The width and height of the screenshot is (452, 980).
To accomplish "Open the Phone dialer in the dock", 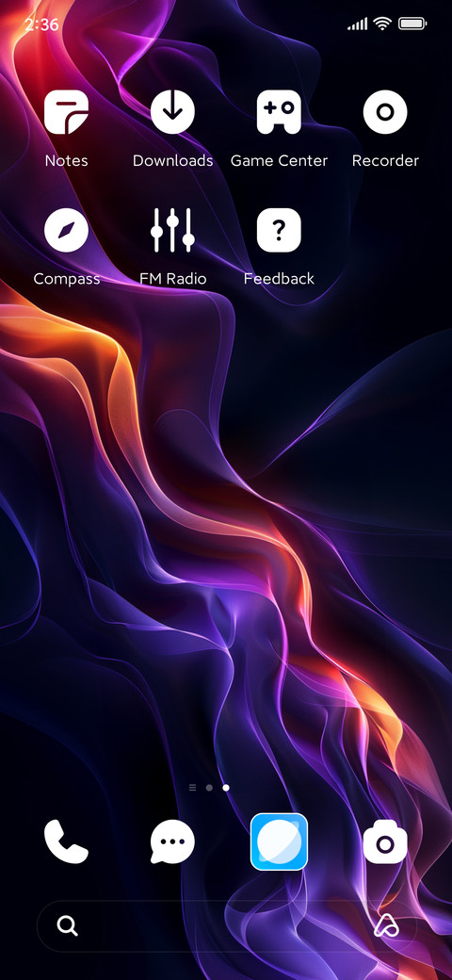I will pyautogui.click(x=66, y=841).
